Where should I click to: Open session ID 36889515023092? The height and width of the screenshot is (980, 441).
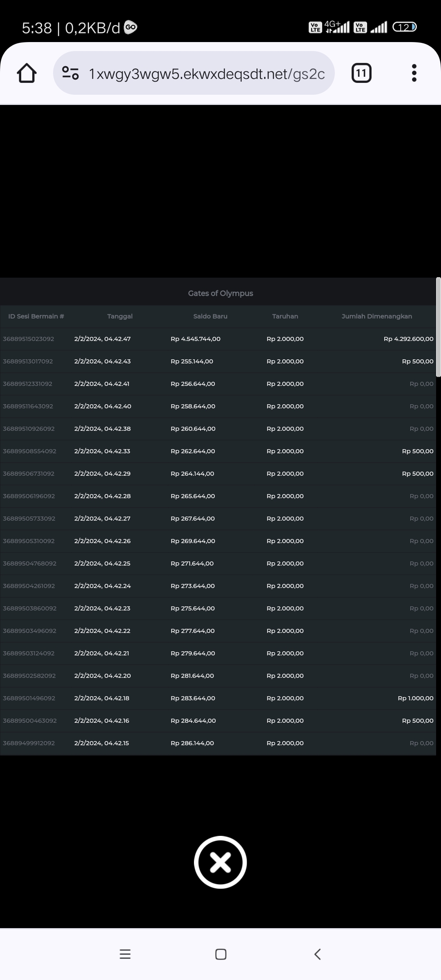(29, 339)
